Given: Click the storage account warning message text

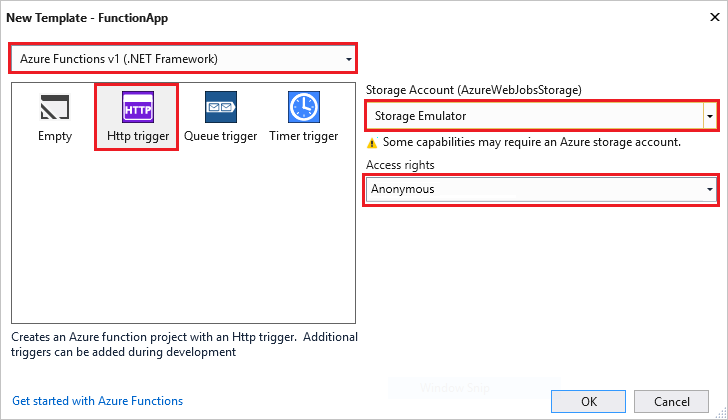Looking at the screenshot, I should click(532, 142).
